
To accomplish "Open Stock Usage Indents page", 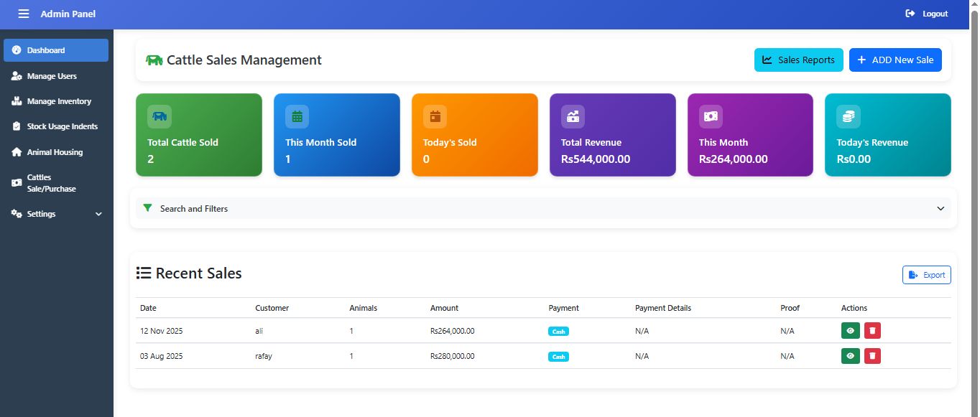I will 62,126.
